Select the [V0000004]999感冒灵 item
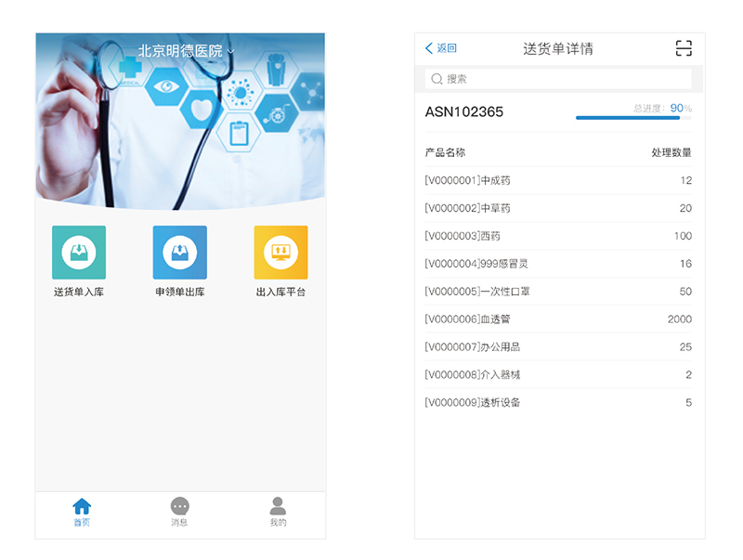The width and height of the screenshot is (743, 560). pyautogui.click(x=557, y=264)
